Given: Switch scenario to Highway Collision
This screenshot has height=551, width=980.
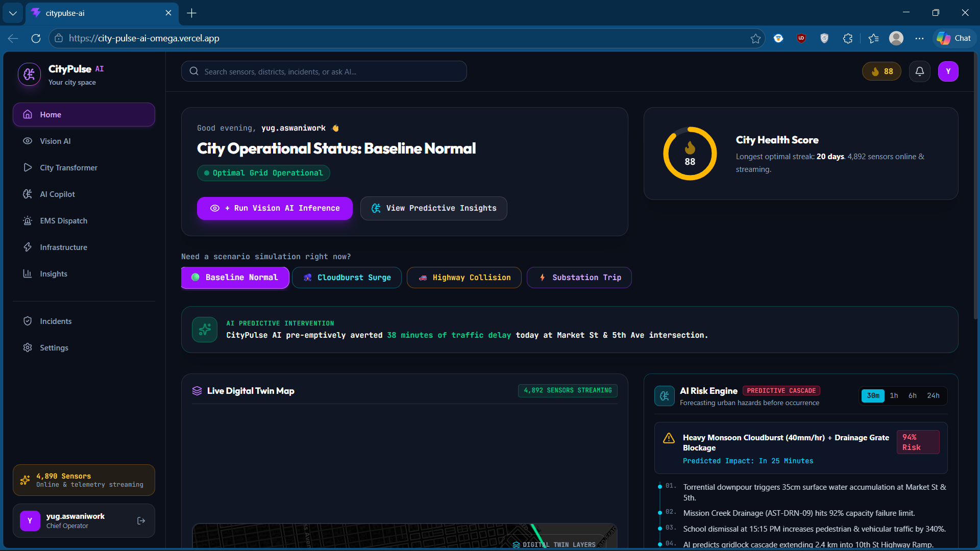Looking at the screenshot, I should (x=464, y=278).
